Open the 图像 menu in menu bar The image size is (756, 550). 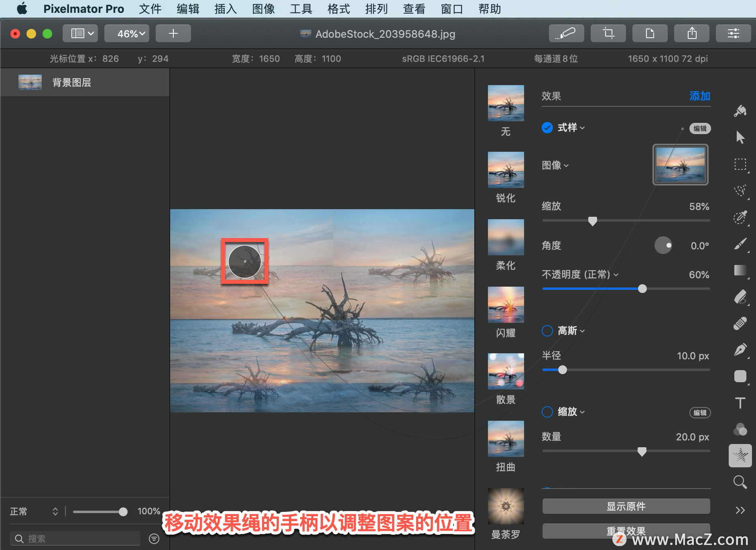tap(263, 9)
